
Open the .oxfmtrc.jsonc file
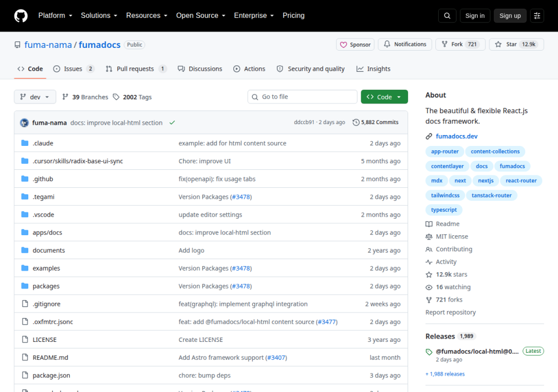[53, 322]
